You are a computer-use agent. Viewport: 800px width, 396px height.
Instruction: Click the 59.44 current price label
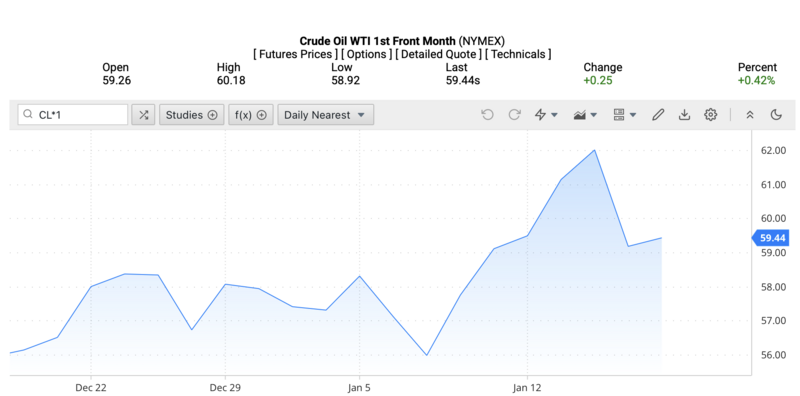pos(771,238)
